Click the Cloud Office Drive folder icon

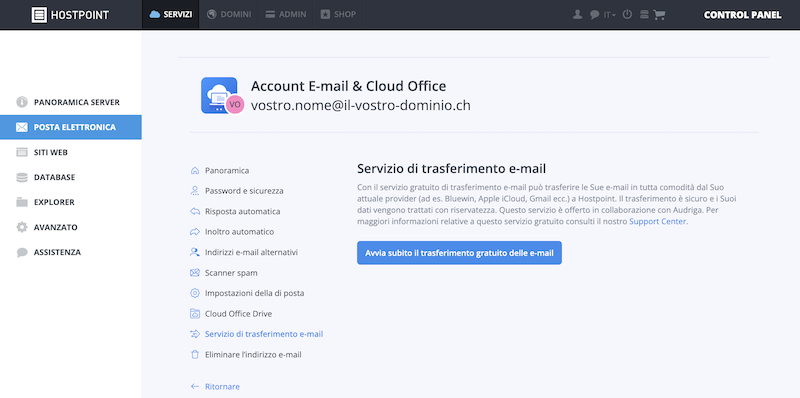194,313
